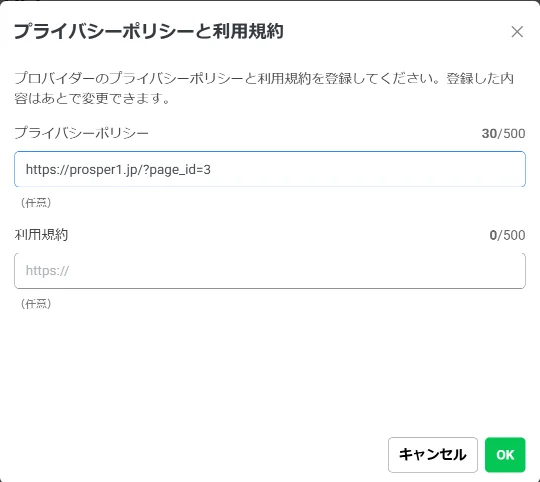Viewport: 540px width, 482px height.
Task: Click the 30/500 character counter
Action: pyautogui.click(x=503, y=134)
